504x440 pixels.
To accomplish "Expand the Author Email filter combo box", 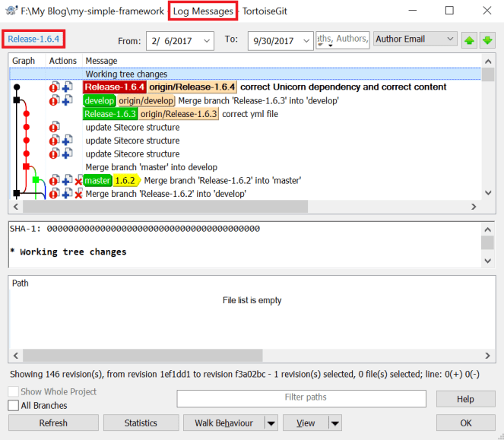I will 450,39.
